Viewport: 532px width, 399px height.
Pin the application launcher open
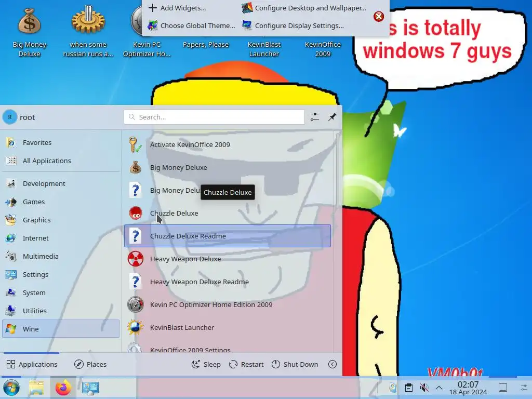click(332, 117)
